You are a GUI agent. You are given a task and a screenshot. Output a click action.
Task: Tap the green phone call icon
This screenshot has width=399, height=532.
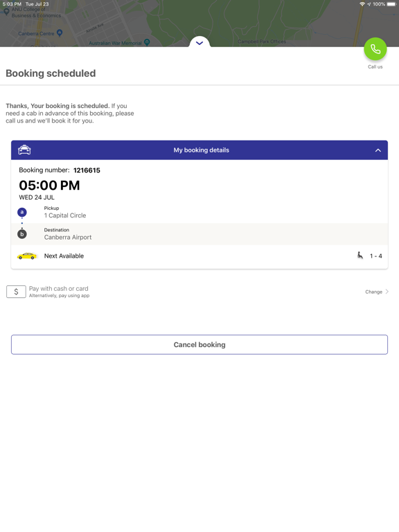tap(375, 49)
